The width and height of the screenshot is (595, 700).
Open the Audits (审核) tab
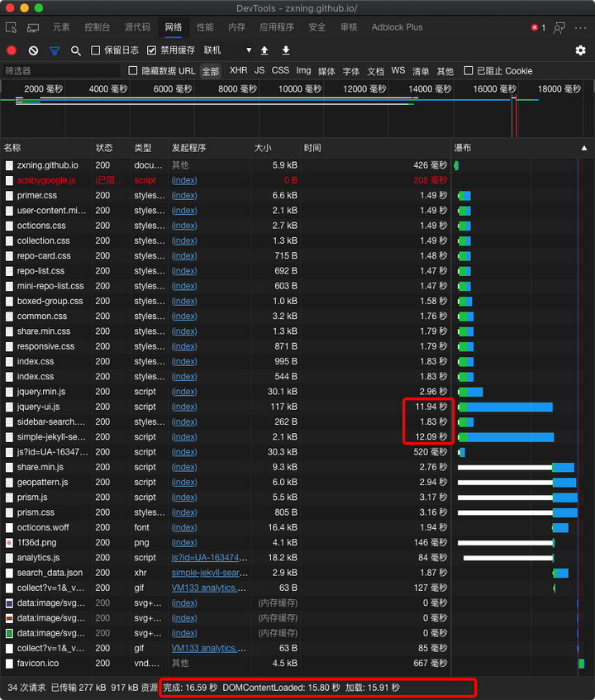click(349, 27)
